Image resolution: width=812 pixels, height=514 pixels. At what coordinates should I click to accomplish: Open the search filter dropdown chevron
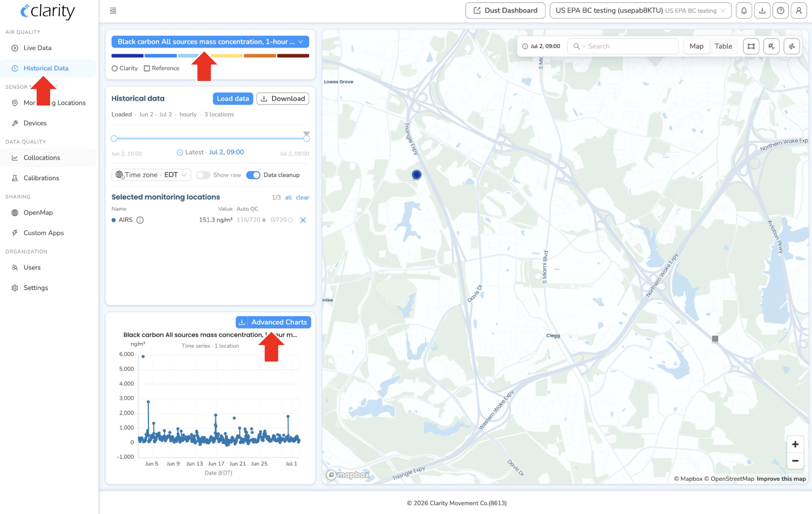pos(584,46)
